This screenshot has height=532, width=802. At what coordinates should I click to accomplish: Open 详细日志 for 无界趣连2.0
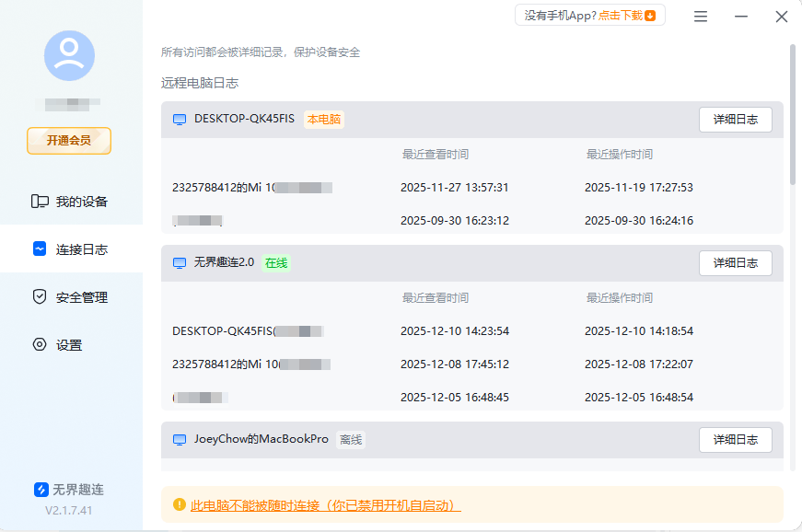pos(735,263)
